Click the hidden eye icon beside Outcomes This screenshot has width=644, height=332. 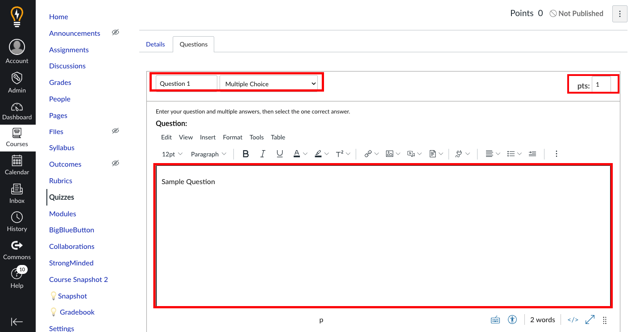tap(115, 164)
